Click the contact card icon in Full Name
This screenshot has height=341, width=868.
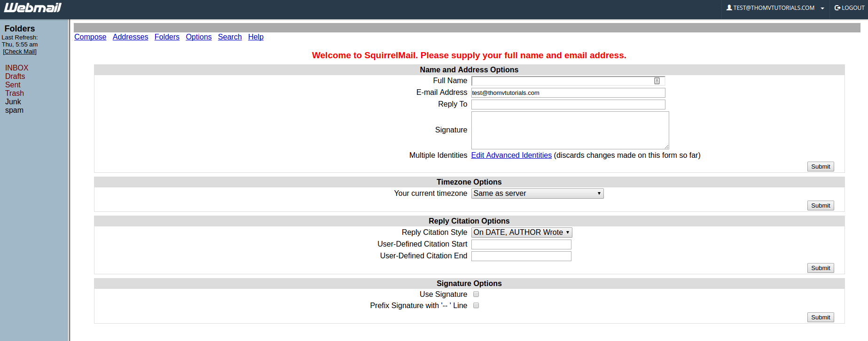click(657, 81)
